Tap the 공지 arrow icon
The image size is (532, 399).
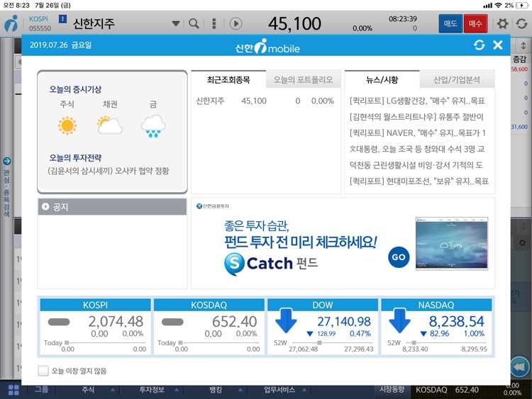pyautogui.click(x=45, y=206)
